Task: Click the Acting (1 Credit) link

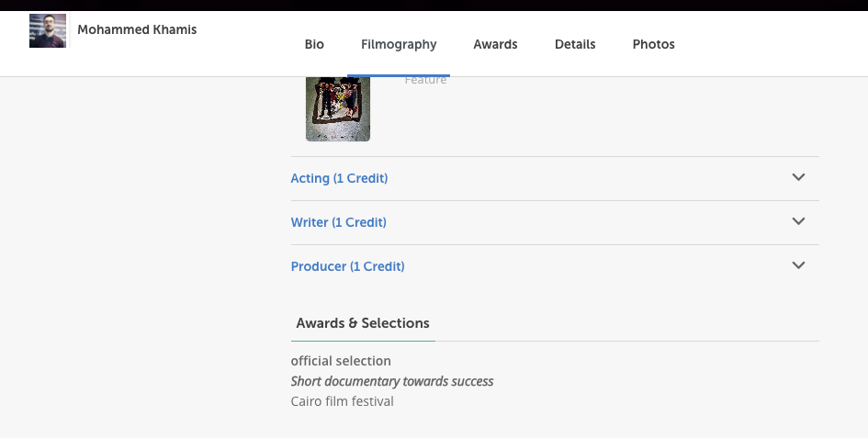Action: (x=339, y=178)
